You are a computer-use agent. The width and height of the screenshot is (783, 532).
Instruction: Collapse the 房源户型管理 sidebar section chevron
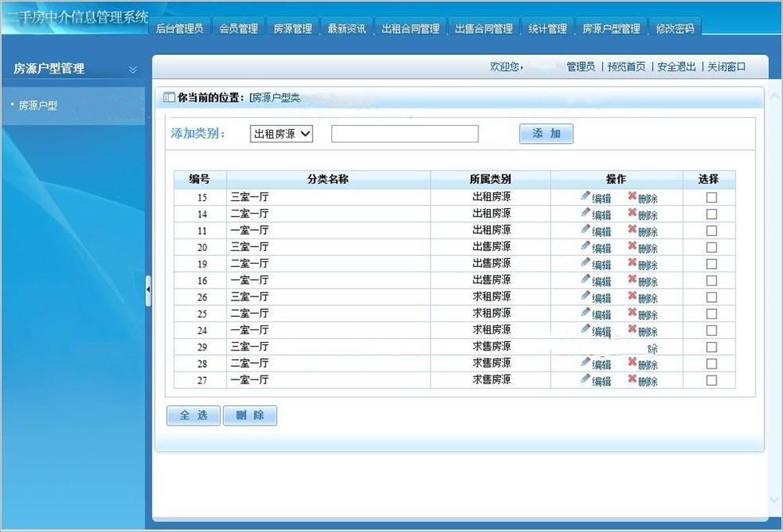point(133,70)
